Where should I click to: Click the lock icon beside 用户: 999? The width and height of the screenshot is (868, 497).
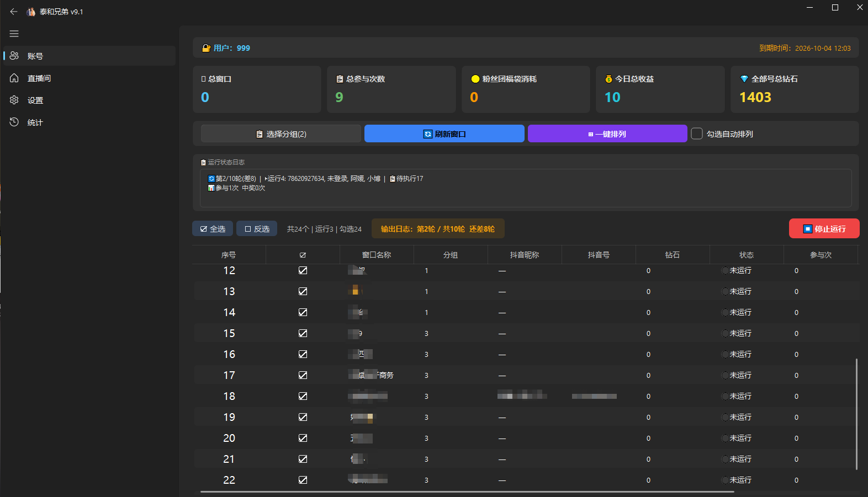[207, 48]
